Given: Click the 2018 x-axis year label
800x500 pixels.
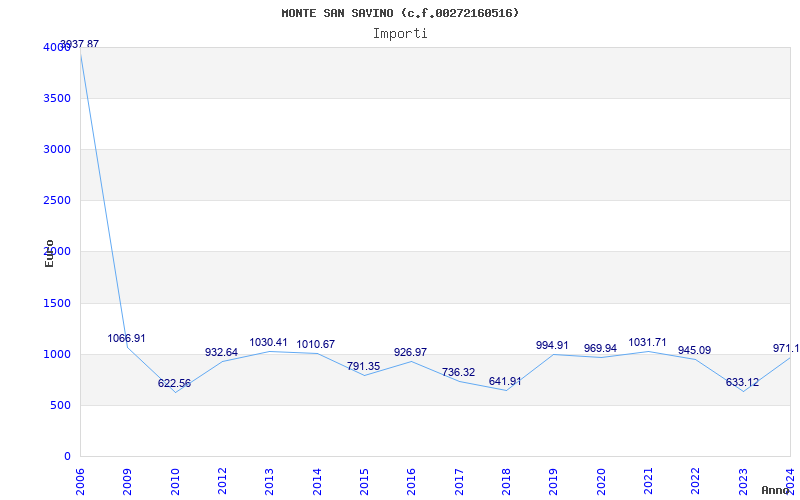Looking at the screenshot, I should click(506, 482).
